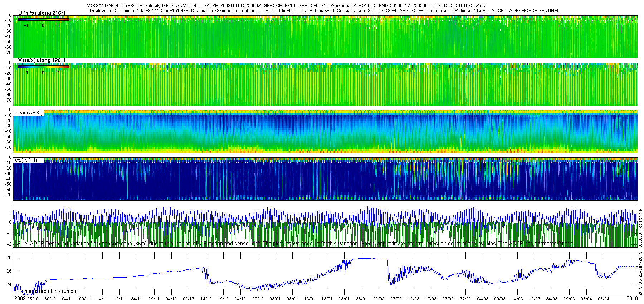Click the '2010' year label on the time axis
Viewport: 644px width, 304px height.
[632, 298]
